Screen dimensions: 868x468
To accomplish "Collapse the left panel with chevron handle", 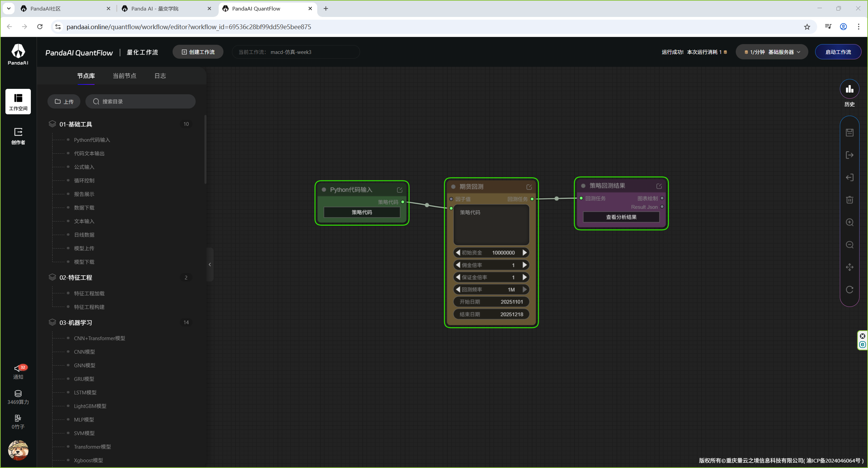I will [x=210, y=265].
